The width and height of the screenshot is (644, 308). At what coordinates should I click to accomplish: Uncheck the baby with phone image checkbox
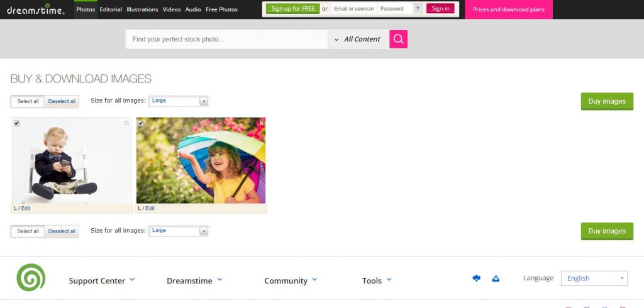click(16, 123)
